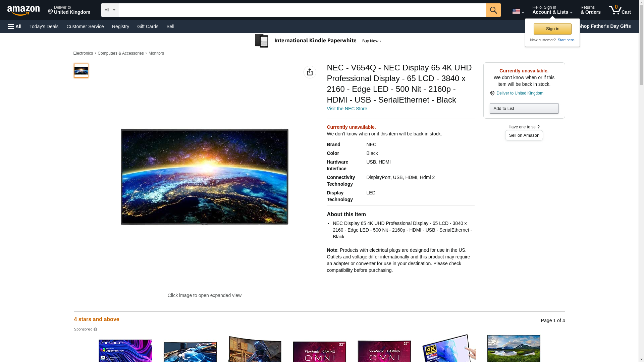Open the shopping cart
This screenshot has width=644, height=362.
click(x=620, y=10)
